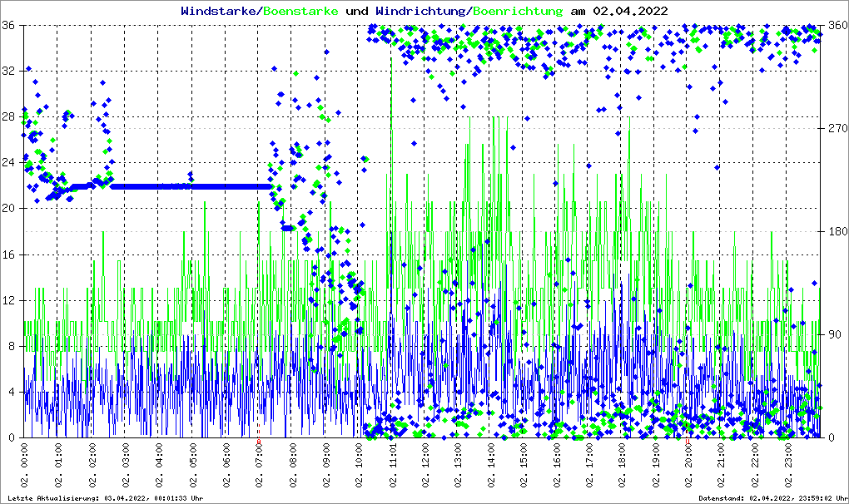Image resolution: width=849 pixels, height=504 pixels.
Task: Click the green 'Boenstarke' title label
Action: click(300, 11)
